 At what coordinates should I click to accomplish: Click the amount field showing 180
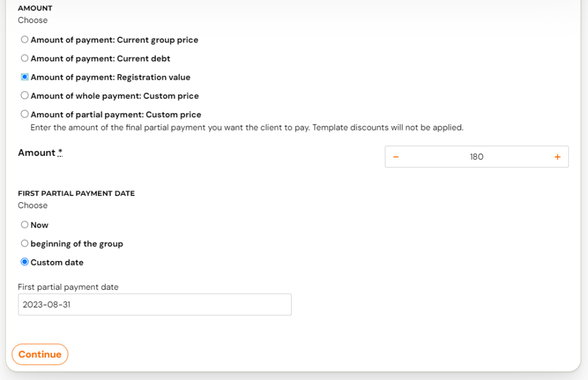(477, 157)
